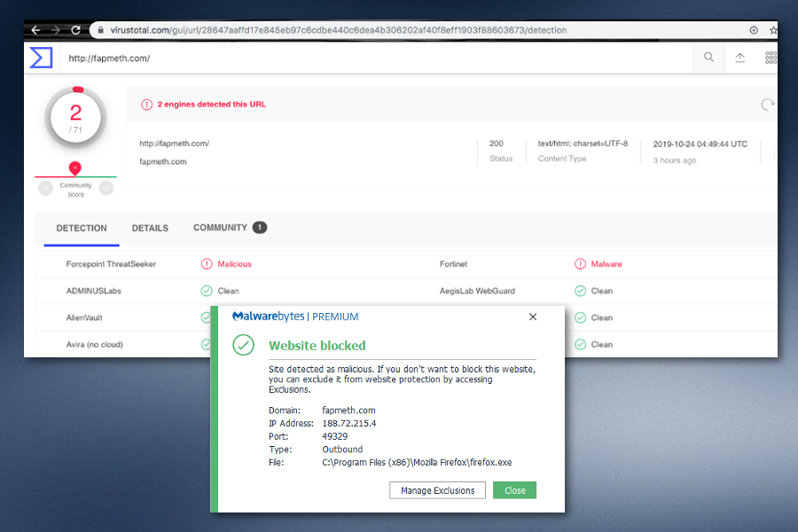The width and height of the screenshot is (798, 532).
Task: Go forward using the browser forward arrow
Action: point(56,30)
